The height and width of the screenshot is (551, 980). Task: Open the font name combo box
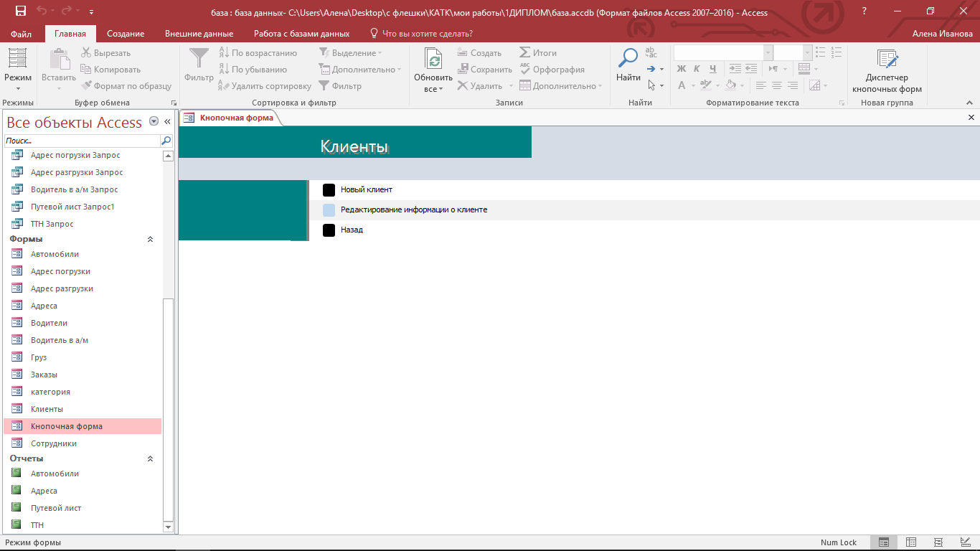pyautogui.click(x=722, y=52)
